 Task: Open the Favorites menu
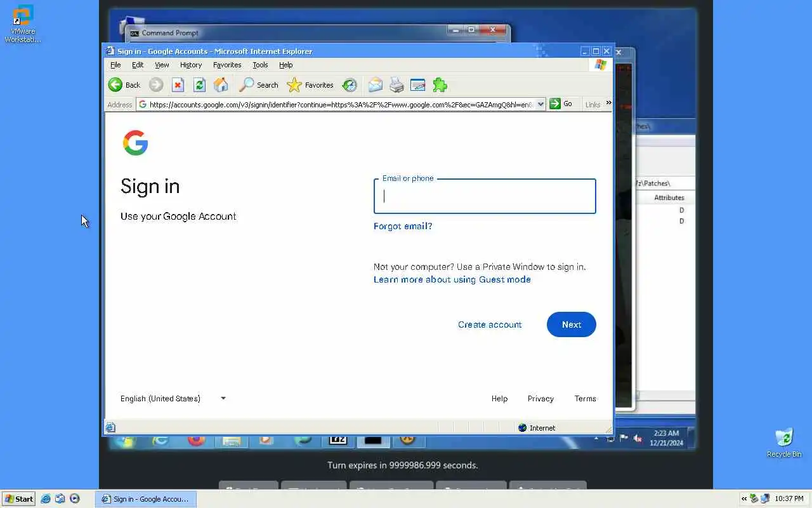coord(227,65)
